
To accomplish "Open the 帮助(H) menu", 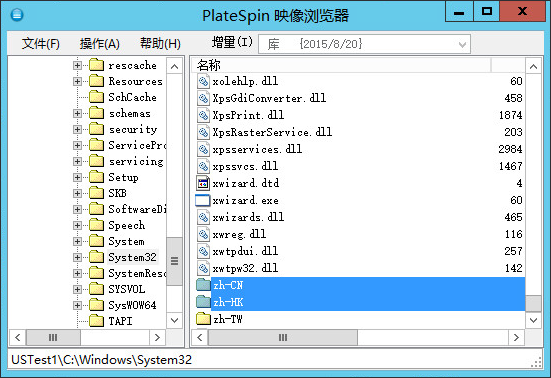I will coord(160,44).
